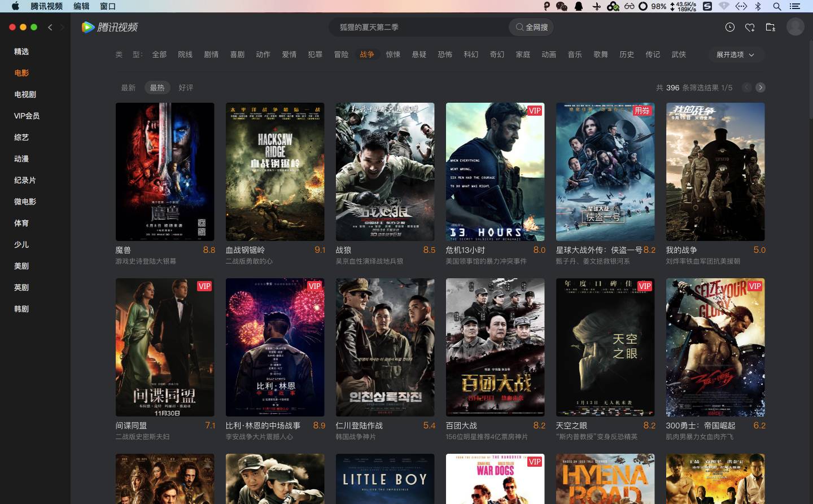Image resolution: width=813 pixels, height=504 pixels.
Task: Click QQ penguin icon in menu bar
Action: point(579,6)
